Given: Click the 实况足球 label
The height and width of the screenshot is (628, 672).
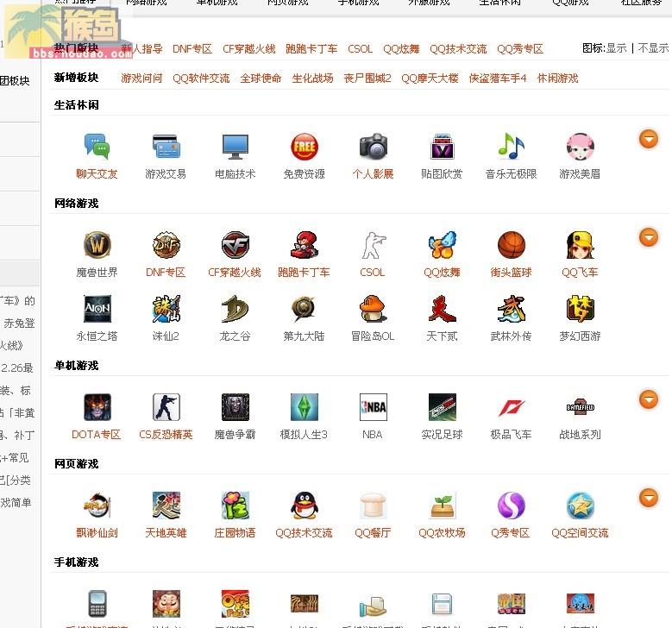Looking at the screenshot, I should [442, 434].
